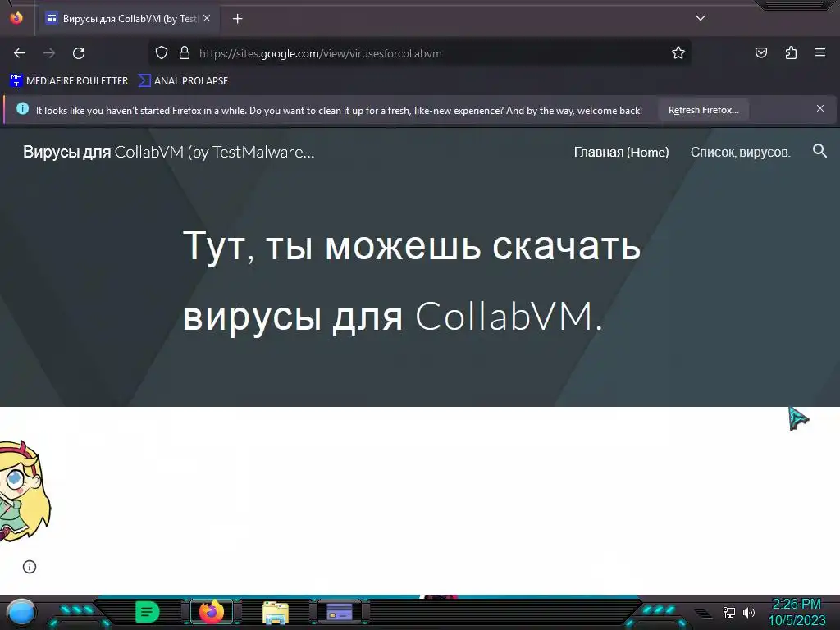Go back with the browser back arrow
840x630 pixels.
(20, 53)
